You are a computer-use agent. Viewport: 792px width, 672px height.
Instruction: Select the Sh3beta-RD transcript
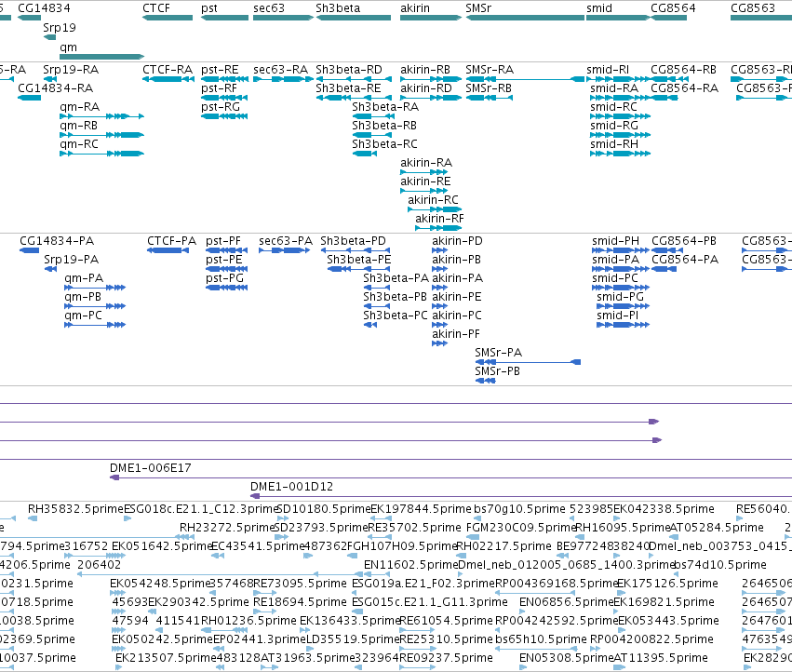tap(354, 79)
